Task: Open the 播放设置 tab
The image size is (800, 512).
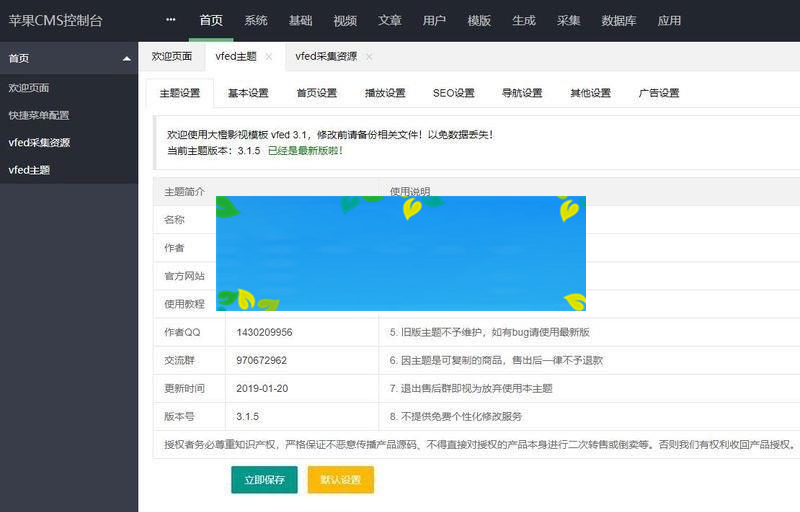Action: coord(385,93)
